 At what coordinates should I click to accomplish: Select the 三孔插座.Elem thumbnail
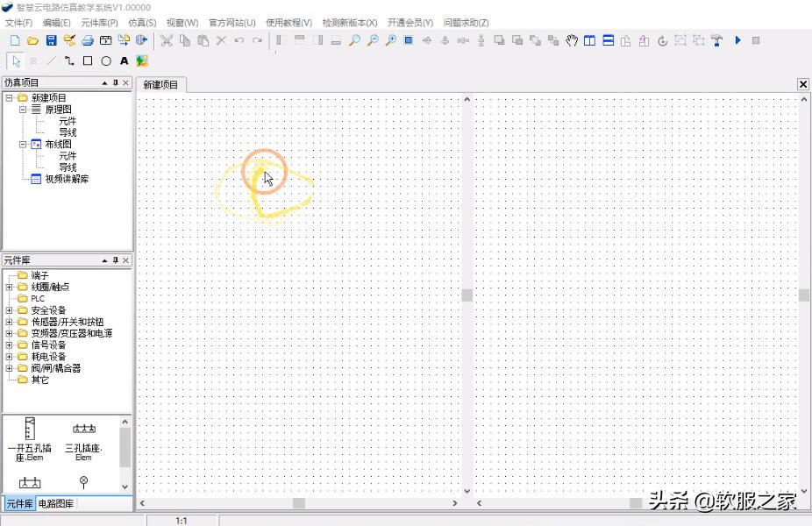83,436
